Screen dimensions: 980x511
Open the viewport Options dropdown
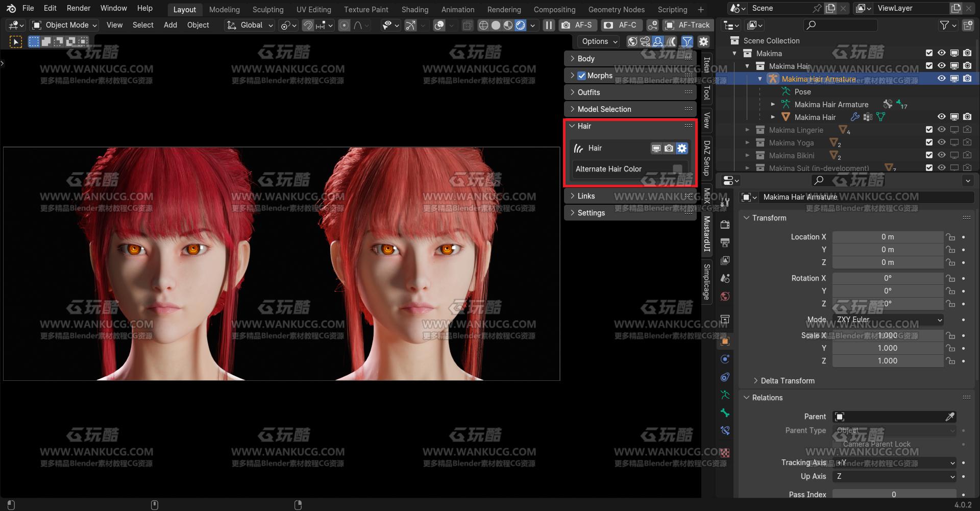pos(599,41)
